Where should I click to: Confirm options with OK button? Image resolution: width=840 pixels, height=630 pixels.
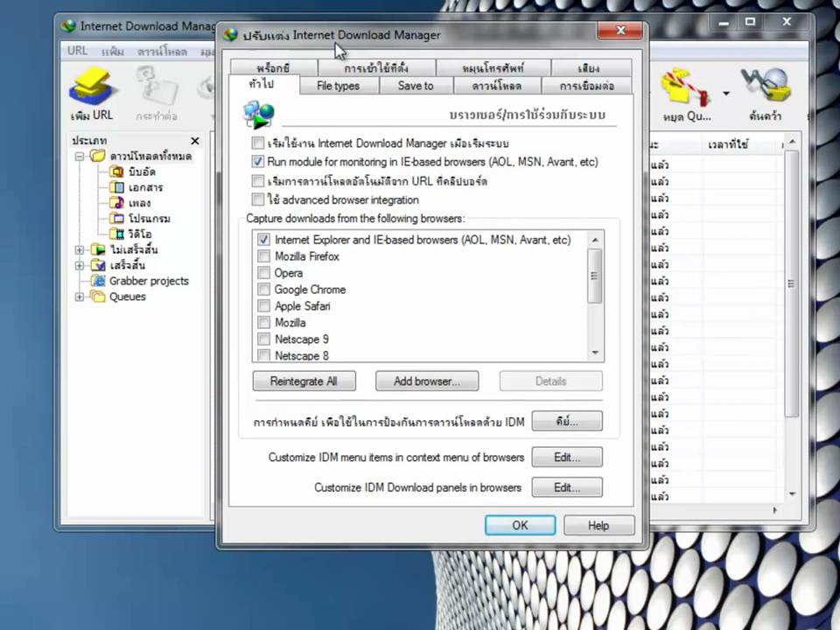(520, 525)
